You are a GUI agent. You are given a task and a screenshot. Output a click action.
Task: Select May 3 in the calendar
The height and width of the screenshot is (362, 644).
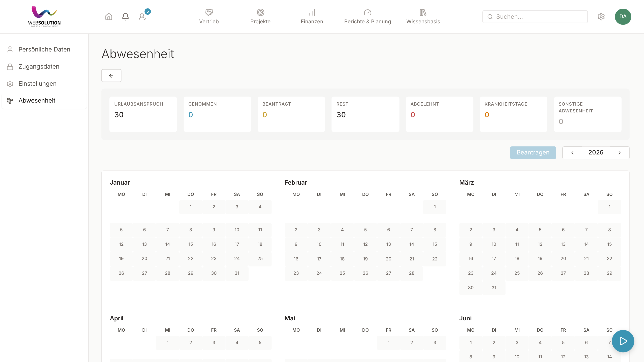click(435, 342)
